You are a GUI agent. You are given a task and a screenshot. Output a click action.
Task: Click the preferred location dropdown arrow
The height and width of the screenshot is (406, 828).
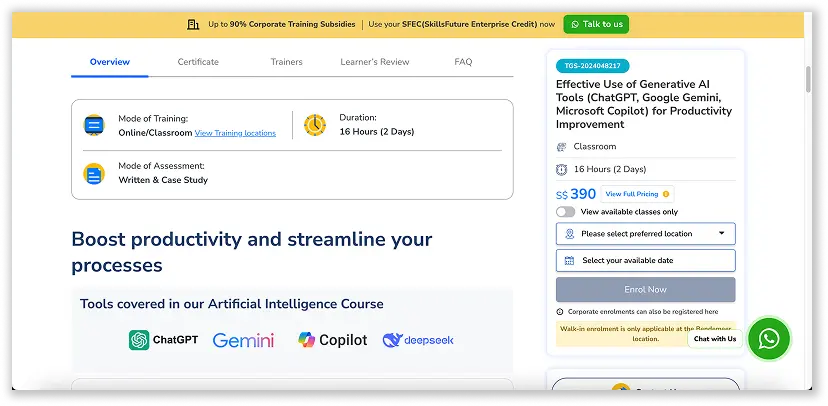point(721,233)
